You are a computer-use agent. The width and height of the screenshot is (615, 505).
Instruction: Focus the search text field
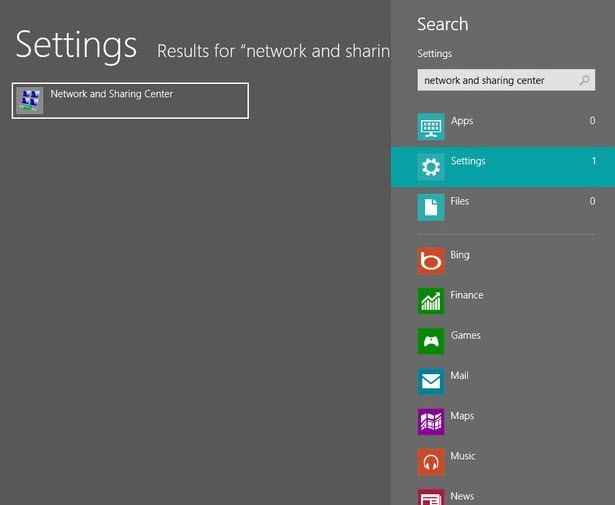pos(506,80)
